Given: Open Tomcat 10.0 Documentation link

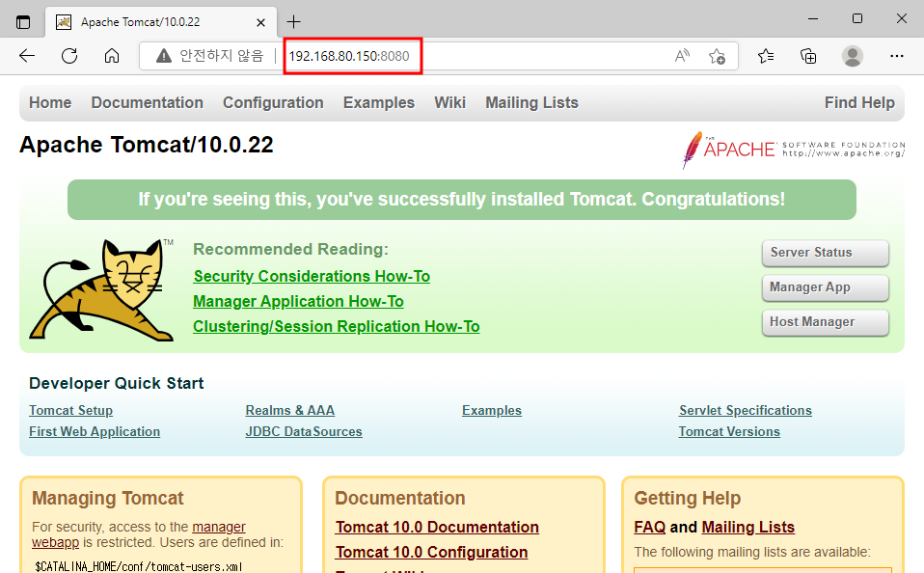Looking at the screenshot, I should [437, 527].
